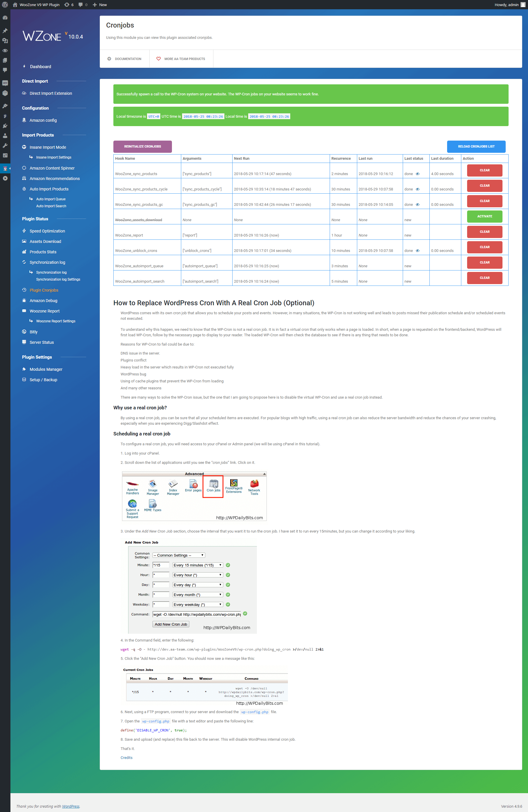This screenshot has height=812, width=528.
Task: Open Amazon Recommendations
Action: 55,179
